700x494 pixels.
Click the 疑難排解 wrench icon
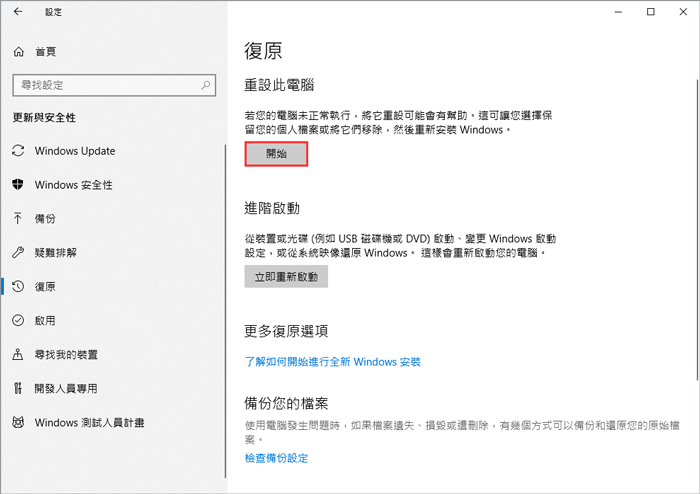click(x=18, y=253)
